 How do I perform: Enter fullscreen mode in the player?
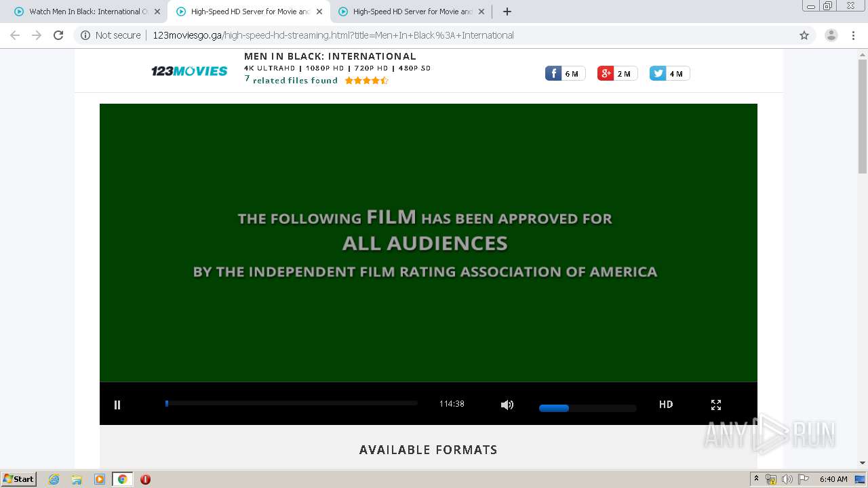[x=715, y=405]
